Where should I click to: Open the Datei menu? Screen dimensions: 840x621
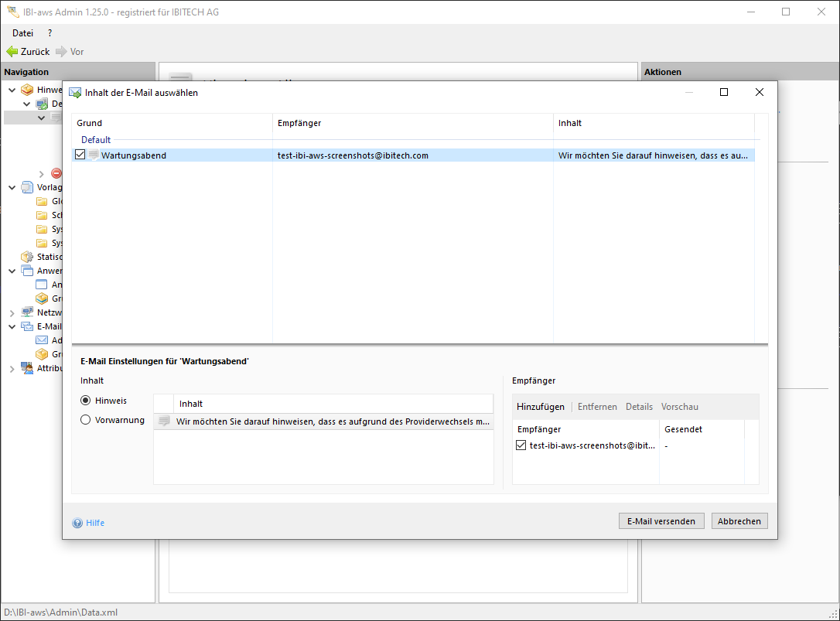click(22, 33)
